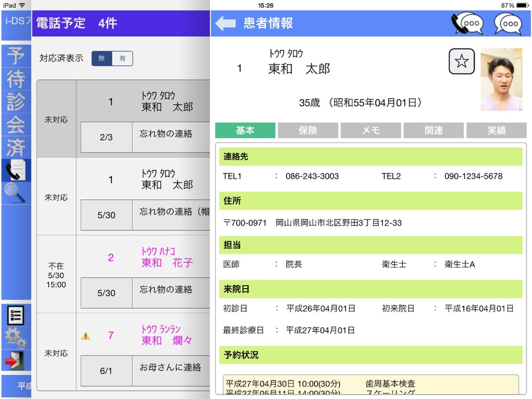Tap the patient photo thumbnail
The height and width of the screenshot is (399, 532).
click(501, 80)
